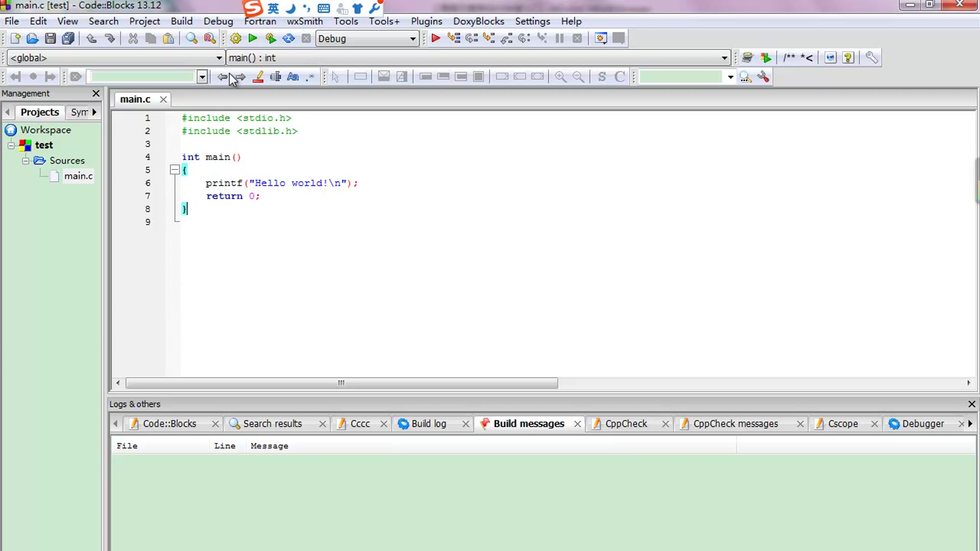The width and height of the screenshot is (980, 551).
Task: Click the DoxyBlocks menu item
Action: tap(479, 21)
